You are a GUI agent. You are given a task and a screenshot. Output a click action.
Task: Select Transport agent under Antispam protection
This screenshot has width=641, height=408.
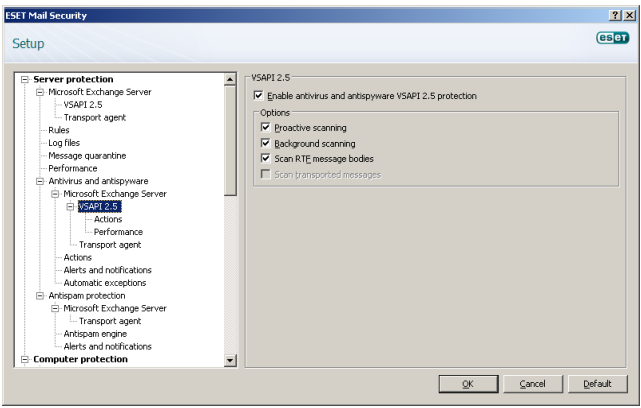110,321
